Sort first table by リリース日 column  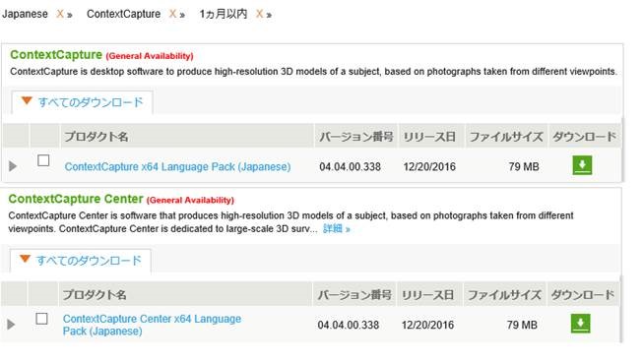point(429,137)
